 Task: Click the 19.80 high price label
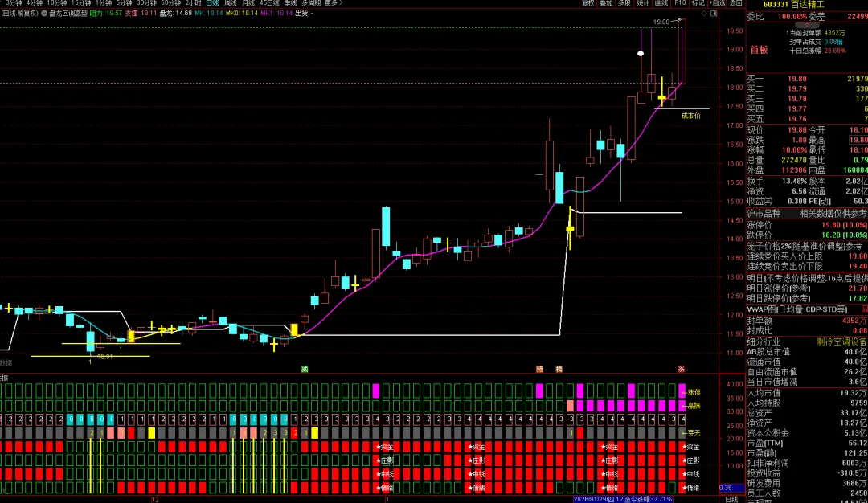pos(661,22)
